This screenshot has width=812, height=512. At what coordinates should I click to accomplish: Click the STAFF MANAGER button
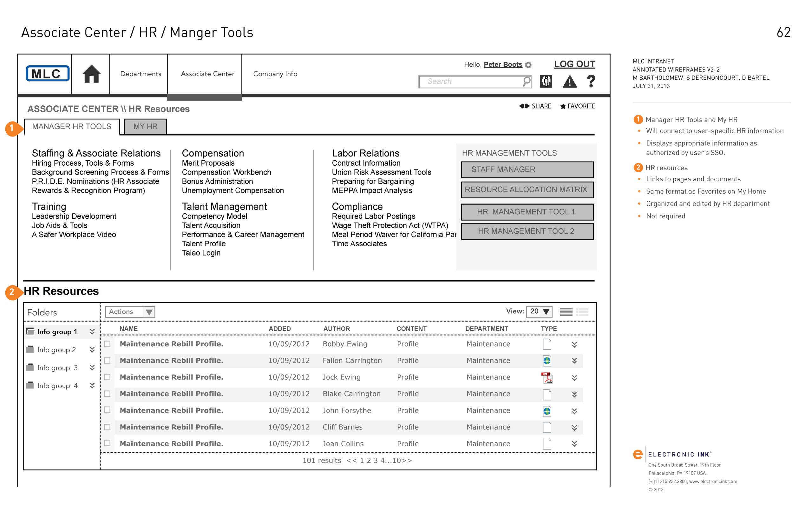(x=527, y=170)
